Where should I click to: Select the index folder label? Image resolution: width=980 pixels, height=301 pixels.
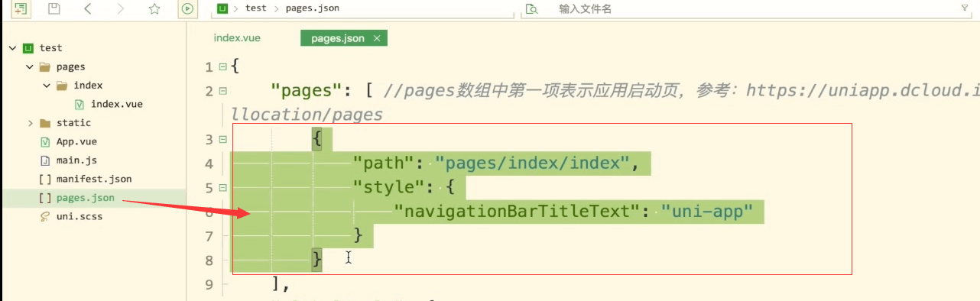point(88,86)
